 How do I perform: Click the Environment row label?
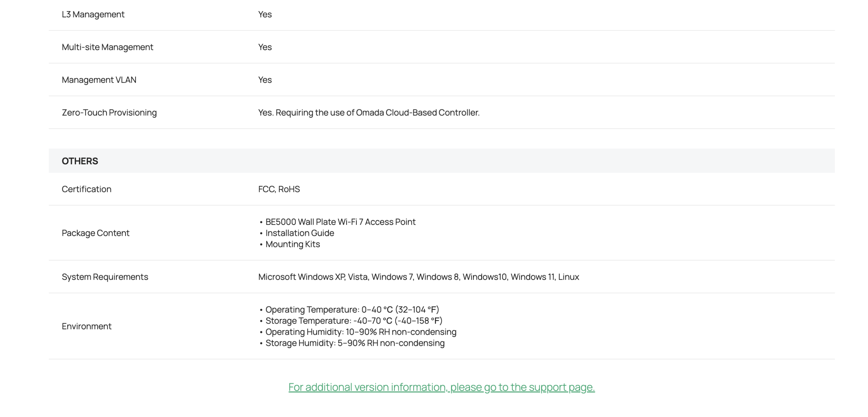pyautogui.click(x=86, y=326)
